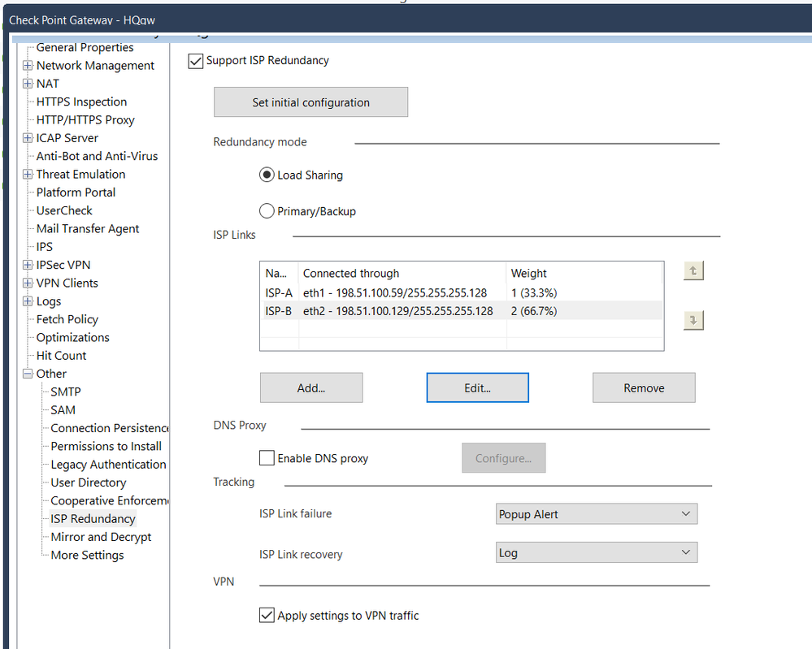Open Optimizations page
Screen dimensions: 812x649
72,337
